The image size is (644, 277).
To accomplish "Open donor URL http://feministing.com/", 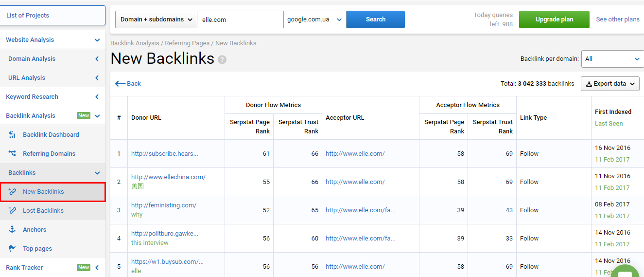I will [x=164, y=205].
